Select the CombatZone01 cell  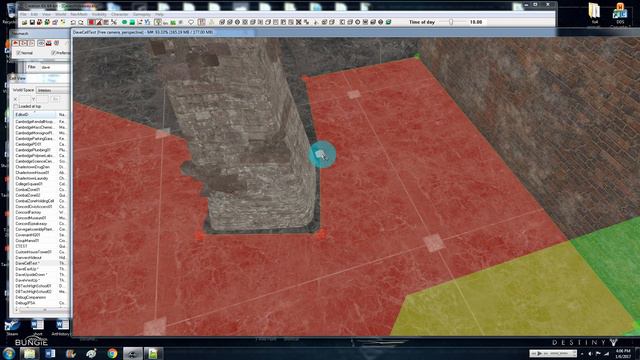(x=27, y=190)
